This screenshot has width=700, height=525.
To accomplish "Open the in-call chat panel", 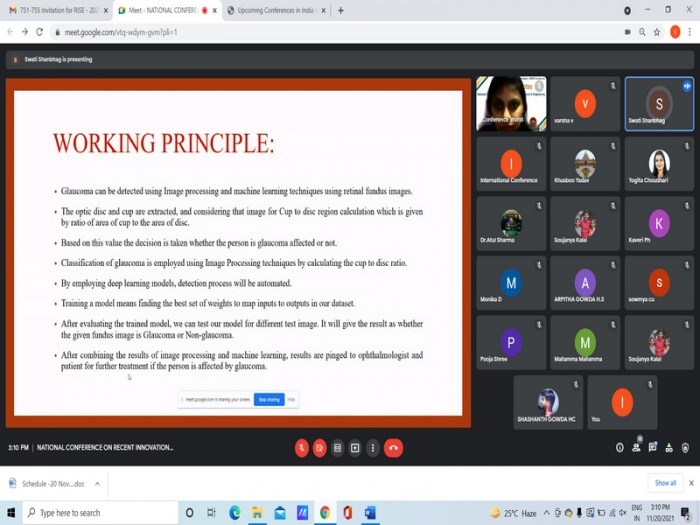I will tap(652, 448).
